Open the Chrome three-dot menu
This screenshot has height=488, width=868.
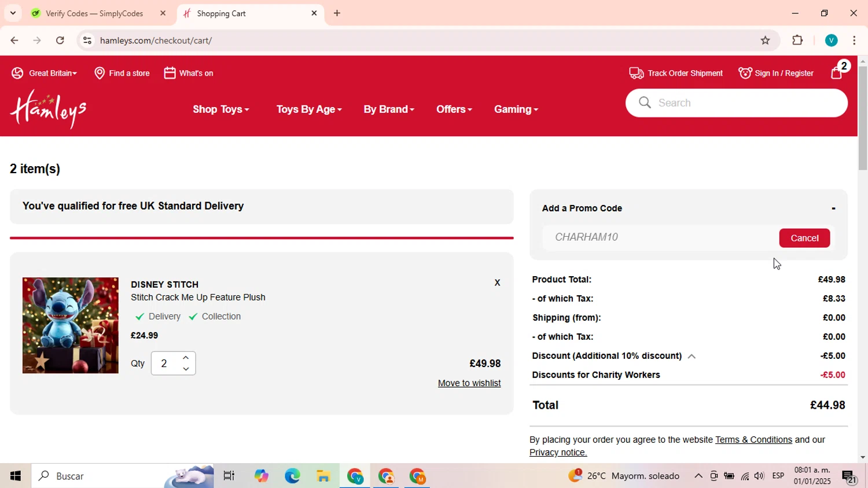coord(854,41)
